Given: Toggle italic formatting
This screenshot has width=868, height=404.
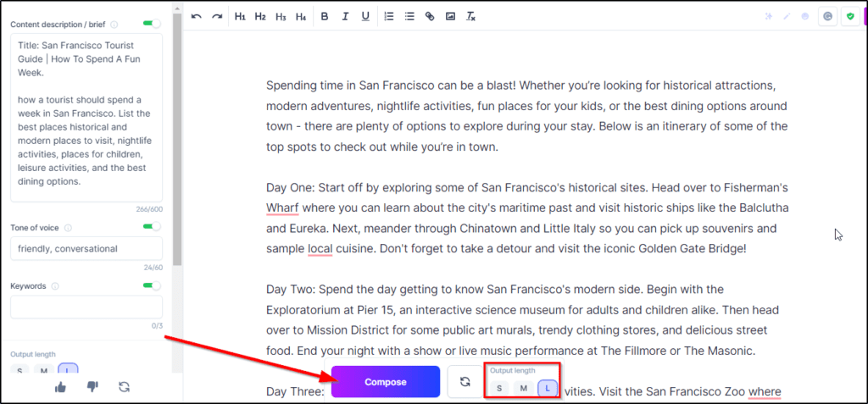Looking at the screenshot, I should [x=345, y=16].
